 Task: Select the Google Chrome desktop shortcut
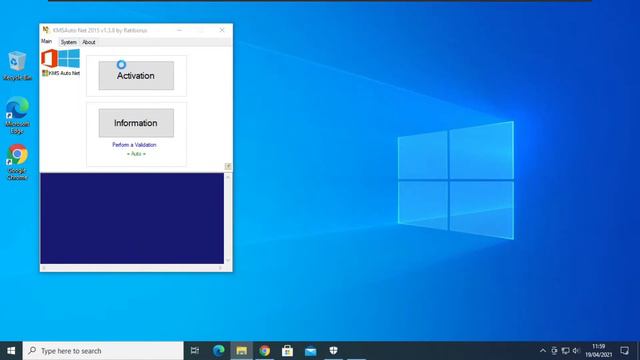(17, 162)
